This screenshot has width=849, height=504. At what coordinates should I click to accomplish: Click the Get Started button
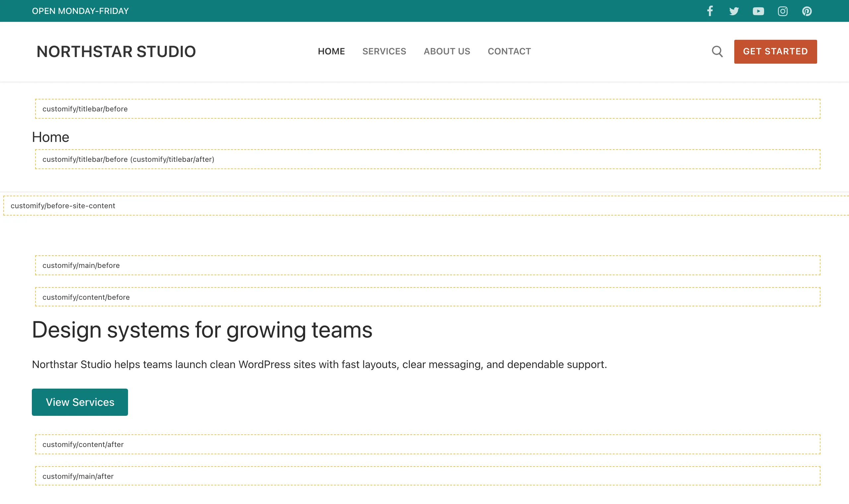[x=775, y=52]
